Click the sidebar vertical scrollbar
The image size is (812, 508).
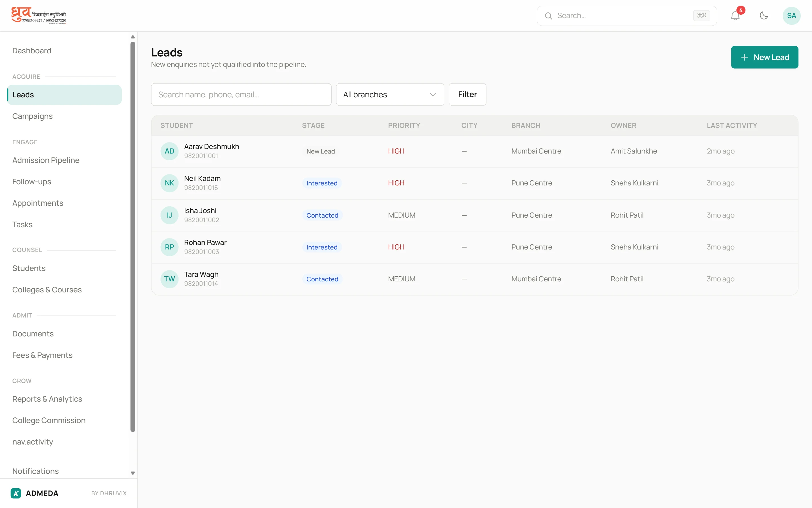[x=133, y=237]
